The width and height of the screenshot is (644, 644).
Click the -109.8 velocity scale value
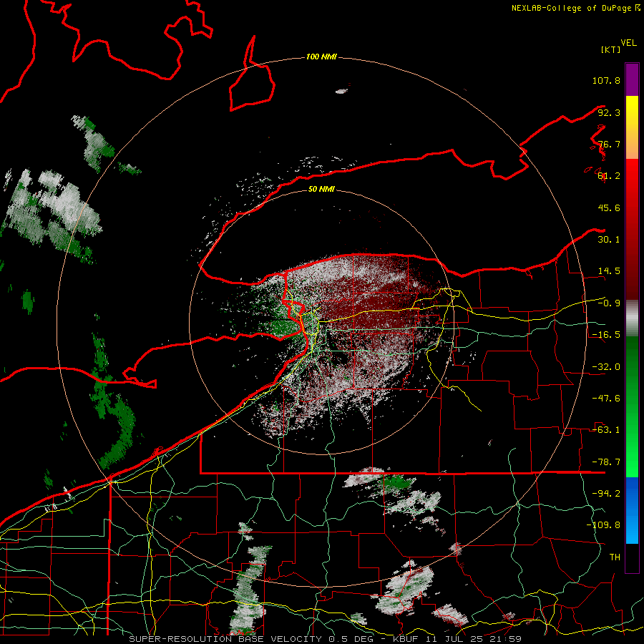click(603, 525)
